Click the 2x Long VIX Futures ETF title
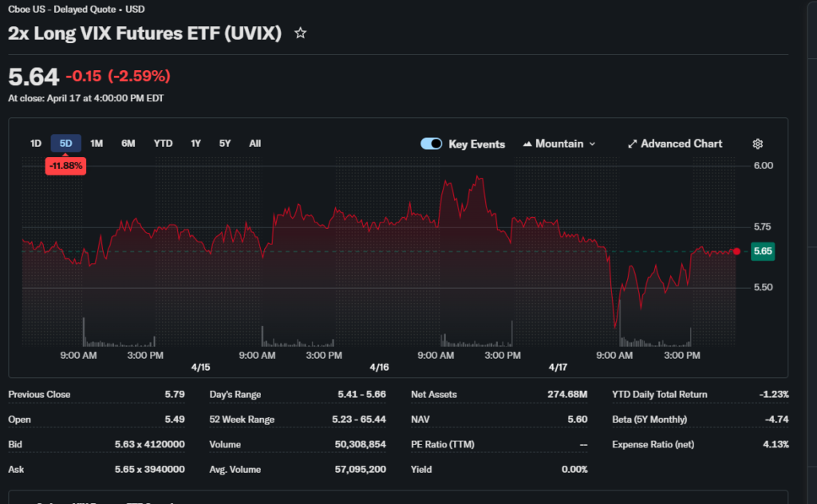The width and height of the screenshot is (817, 504). tap(144, 33)
